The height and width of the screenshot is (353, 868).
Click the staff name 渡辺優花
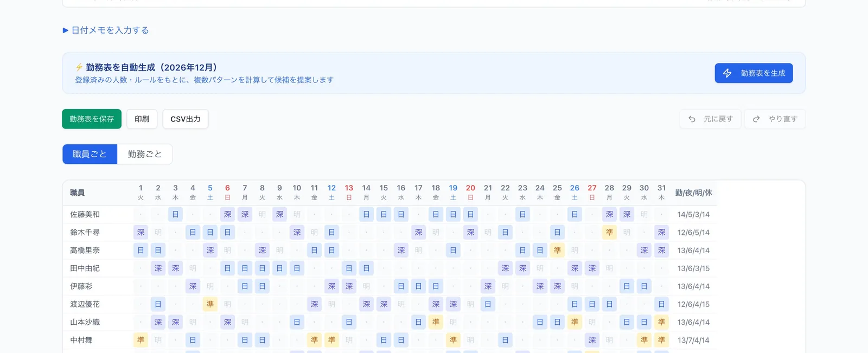point(85,304)
